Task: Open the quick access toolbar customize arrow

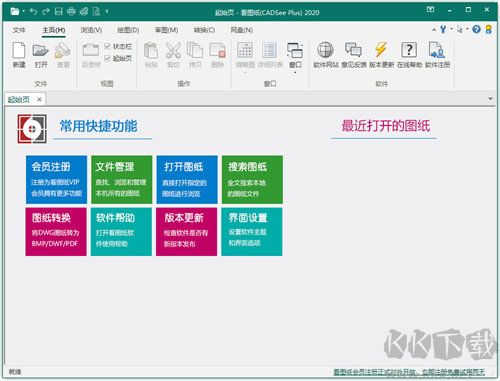Action: click(107, 12)
